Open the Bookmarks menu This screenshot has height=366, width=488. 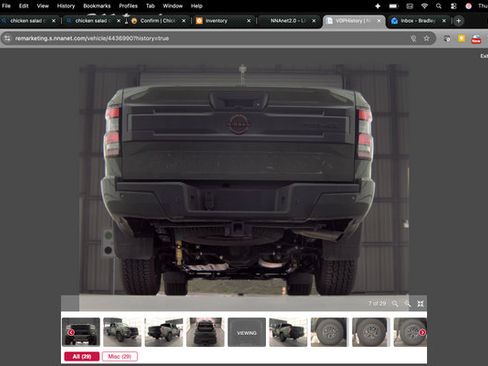tap(97, 6)
